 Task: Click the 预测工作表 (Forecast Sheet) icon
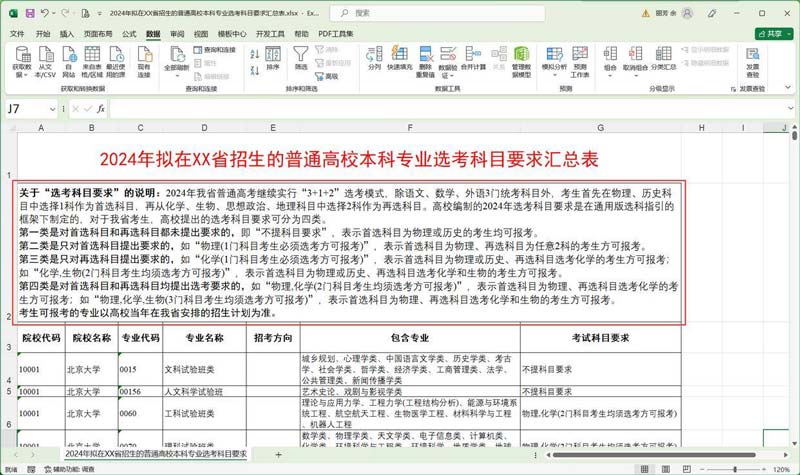point(580,54)
